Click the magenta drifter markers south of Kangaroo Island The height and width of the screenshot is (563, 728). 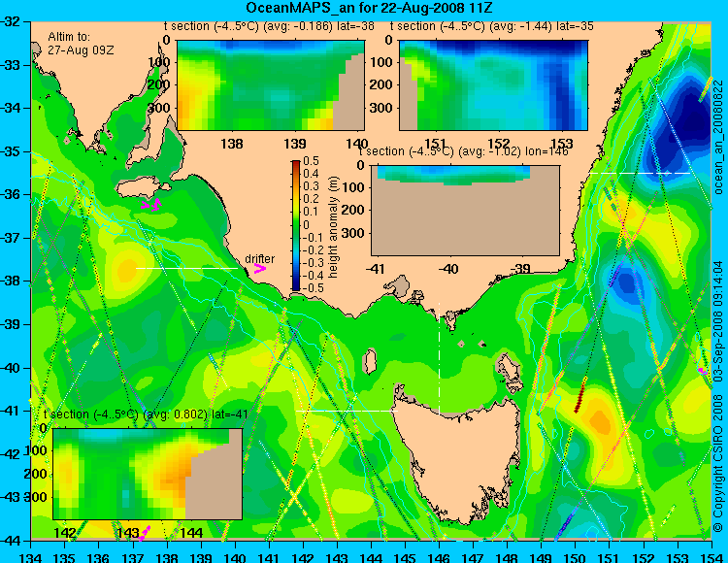pos(151,205)
